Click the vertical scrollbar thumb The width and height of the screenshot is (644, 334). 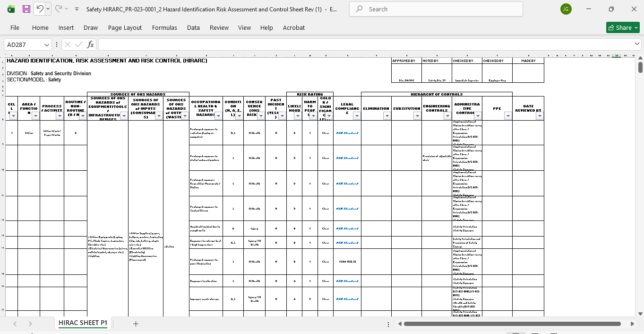[640, 67]
